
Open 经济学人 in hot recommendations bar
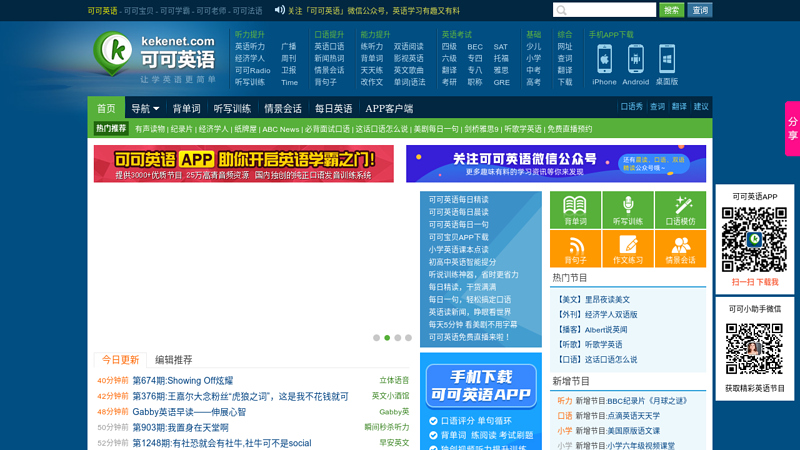click(x=213, y=129)
